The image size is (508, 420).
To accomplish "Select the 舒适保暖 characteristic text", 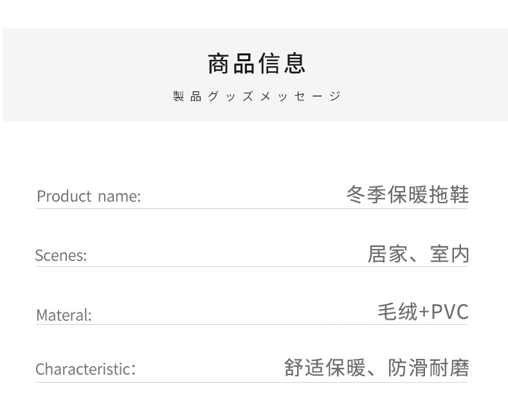I will 325,367.
